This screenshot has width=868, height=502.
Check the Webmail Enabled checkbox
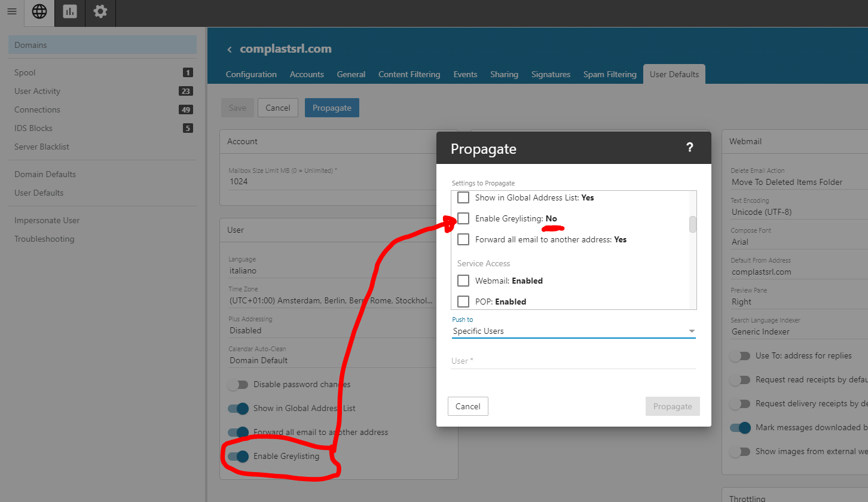pos(463,281)
